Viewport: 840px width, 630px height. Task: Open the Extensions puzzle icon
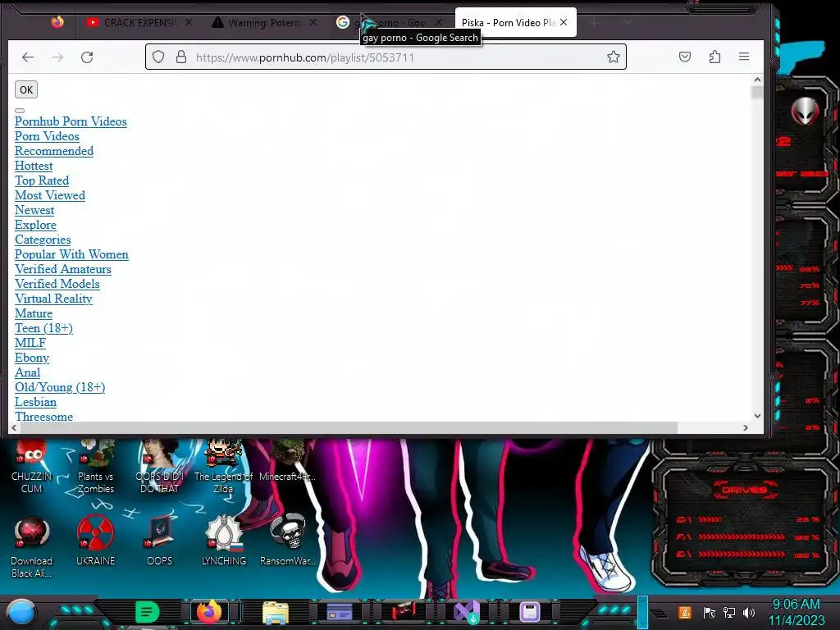click(714, 57)
